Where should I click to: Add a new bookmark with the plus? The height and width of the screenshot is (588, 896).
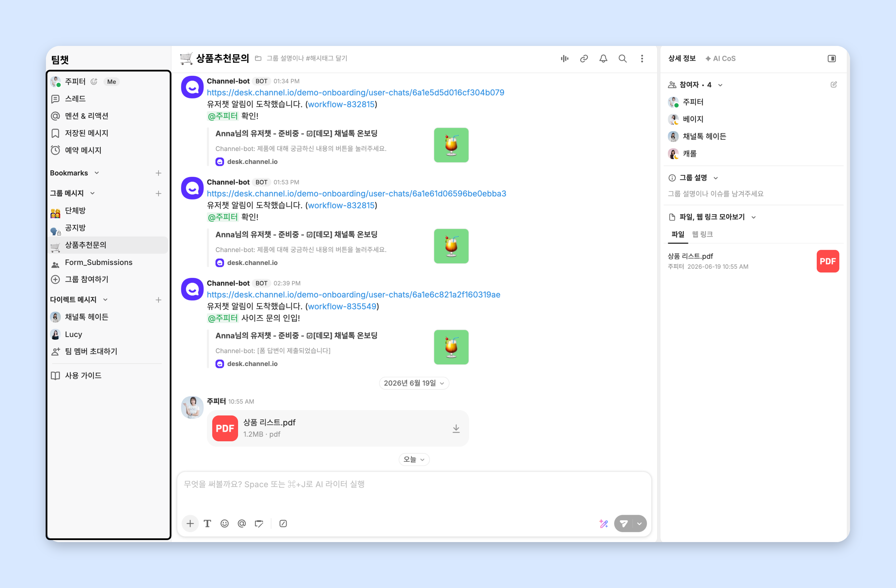pyautogui.click(x=159, y=173)
